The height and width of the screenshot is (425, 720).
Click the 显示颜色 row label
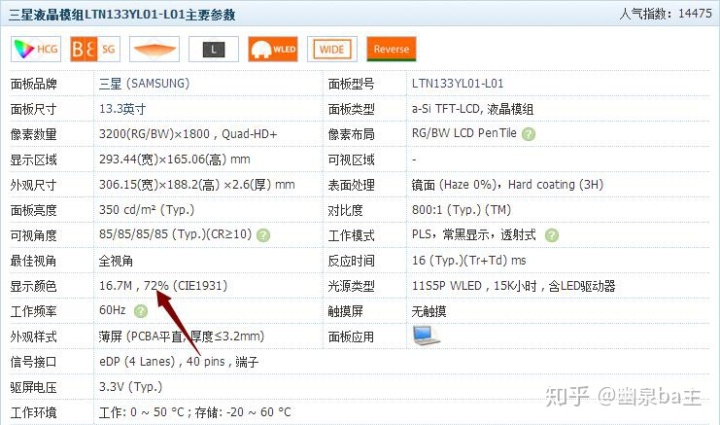(34, 286)
